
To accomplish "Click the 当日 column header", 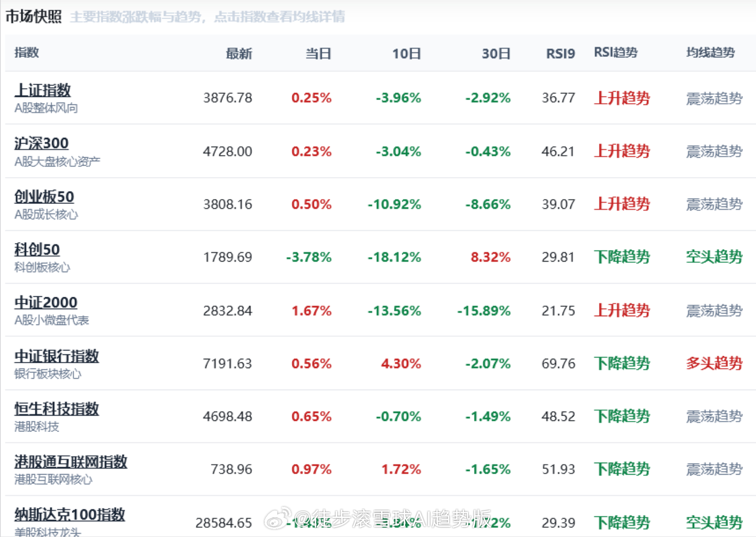I will point(318,53).
